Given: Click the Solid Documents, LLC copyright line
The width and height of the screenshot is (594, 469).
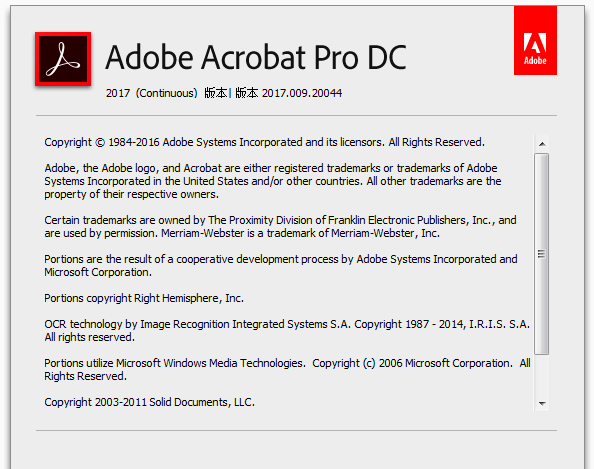Looking at the screenshot, I should 150,402.
